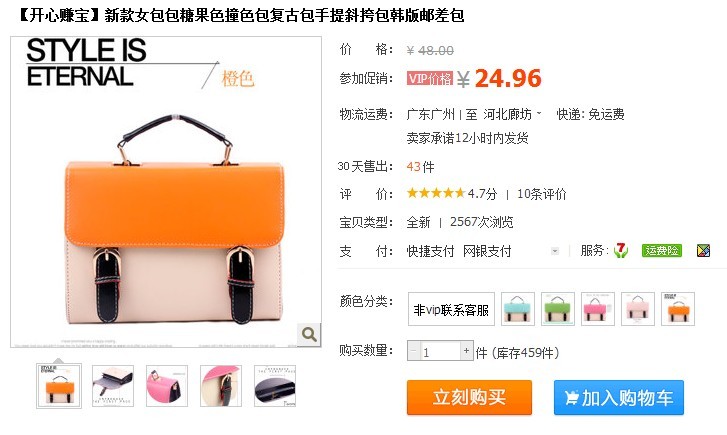The image size is (727, 435).
Task: Click the 7-day return service icon
Action: (x=620, y=250)
